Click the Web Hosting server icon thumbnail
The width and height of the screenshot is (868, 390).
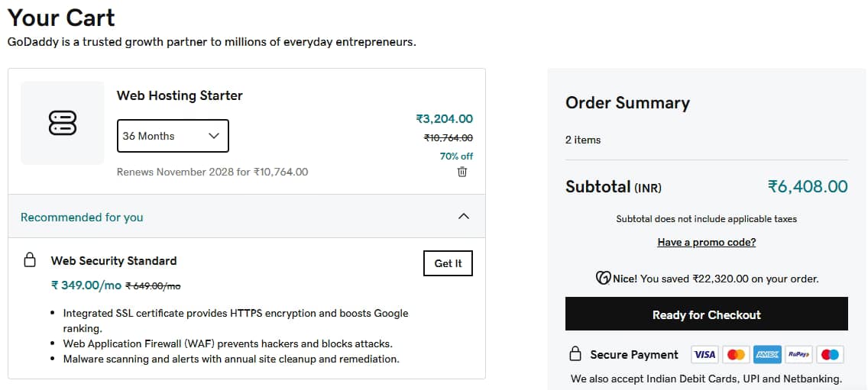click(63, 123)
